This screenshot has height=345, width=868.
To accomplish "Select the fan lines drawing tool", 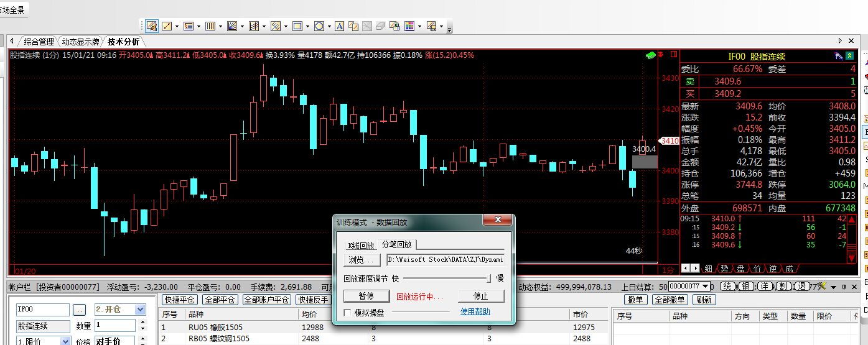I will coord(232,26).
